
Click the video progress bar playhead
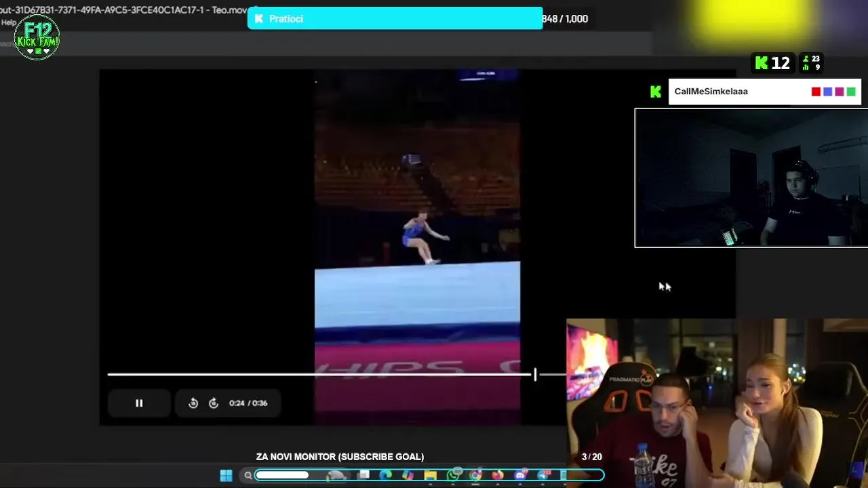535,374
